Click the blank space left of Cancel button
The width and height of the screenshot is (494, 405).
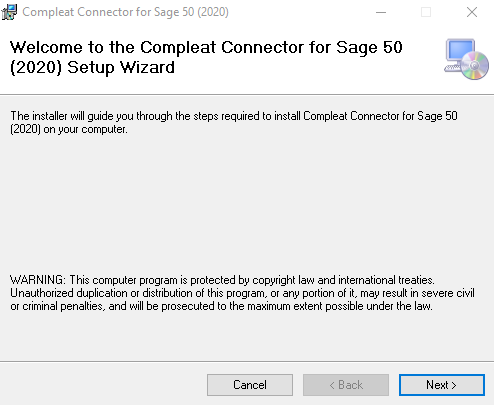(103, 385)
